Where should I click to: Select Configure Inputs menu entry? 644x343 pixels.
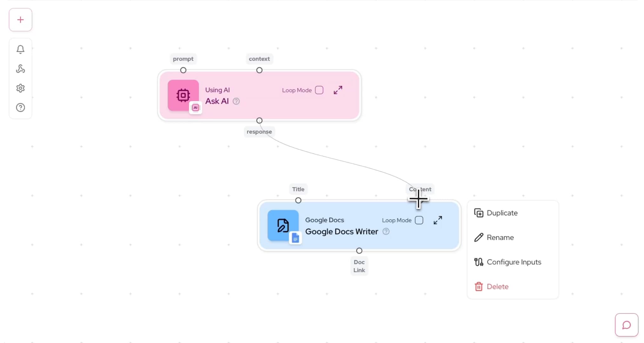(513, 262)
